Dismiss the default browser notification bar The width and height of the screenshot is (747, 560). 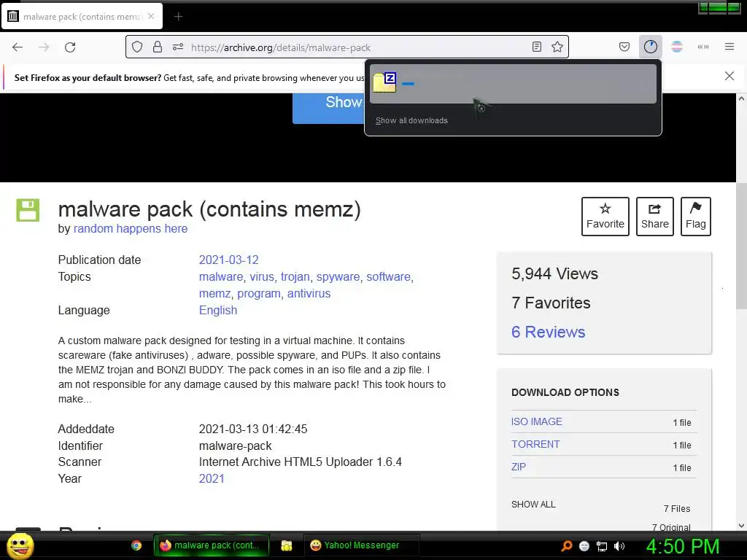click(x=729, y=76)
